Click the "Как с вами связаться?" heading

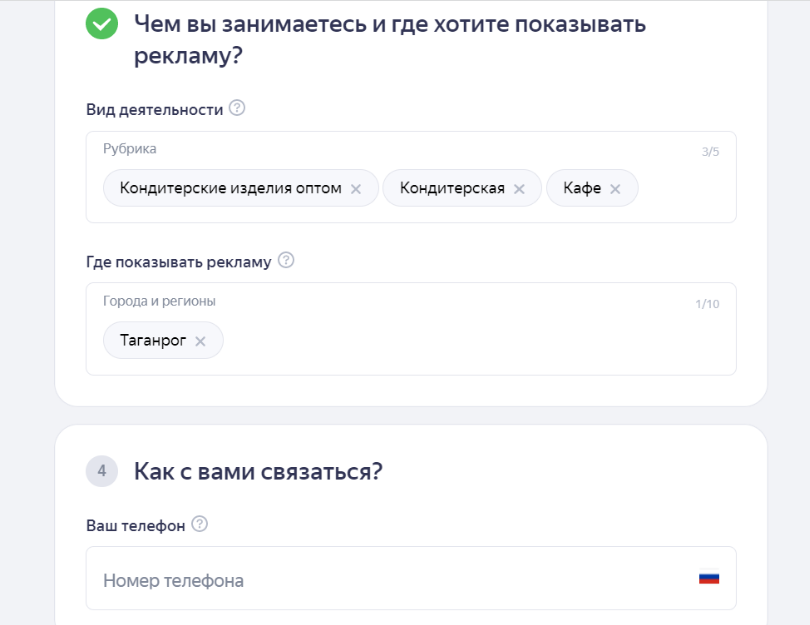pos(258,471)
